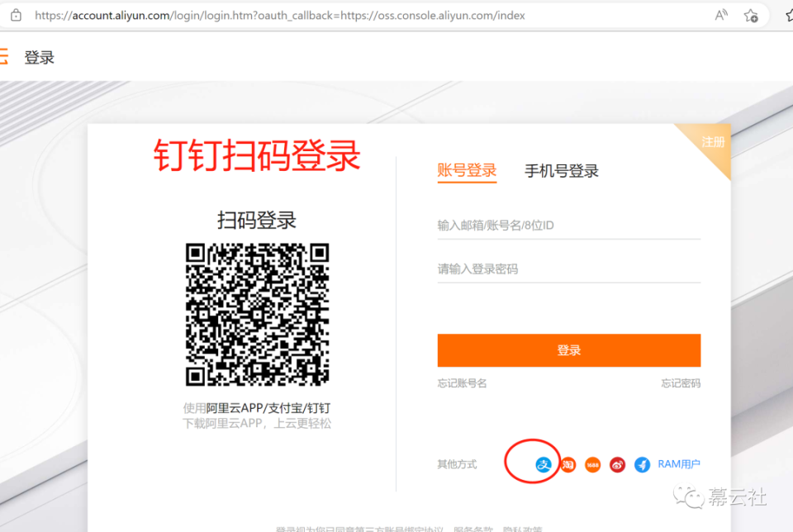The width and height of the screenshot is (793, 532).
Task: Switch to the 手机号登录 tab
Action: coord(561,171)
